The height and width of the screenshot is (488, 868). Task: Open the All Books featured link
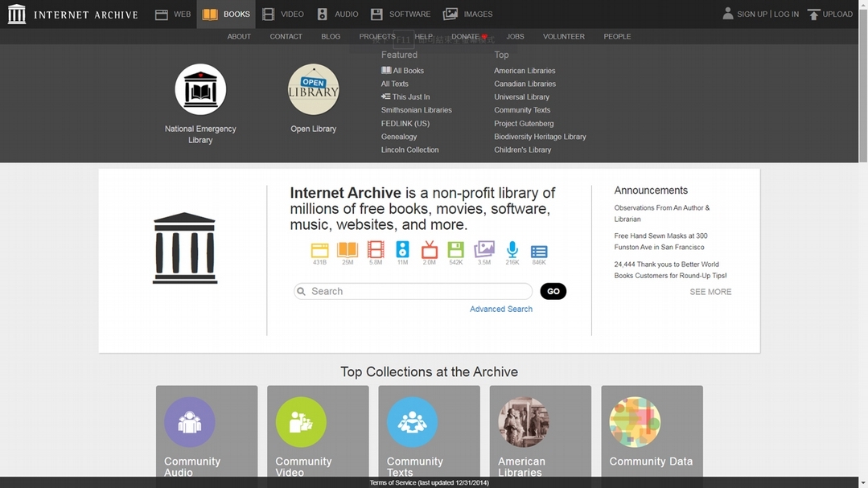(x=402, y=70)
